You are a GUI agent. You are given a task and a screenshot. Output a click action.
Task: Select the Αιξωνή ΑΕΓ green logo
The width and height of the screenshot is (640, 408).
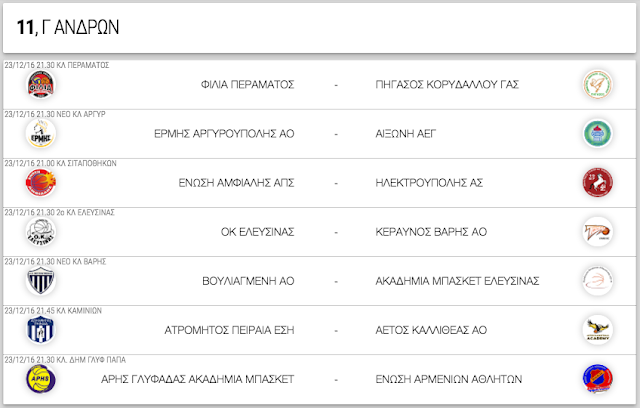[597, 134]
